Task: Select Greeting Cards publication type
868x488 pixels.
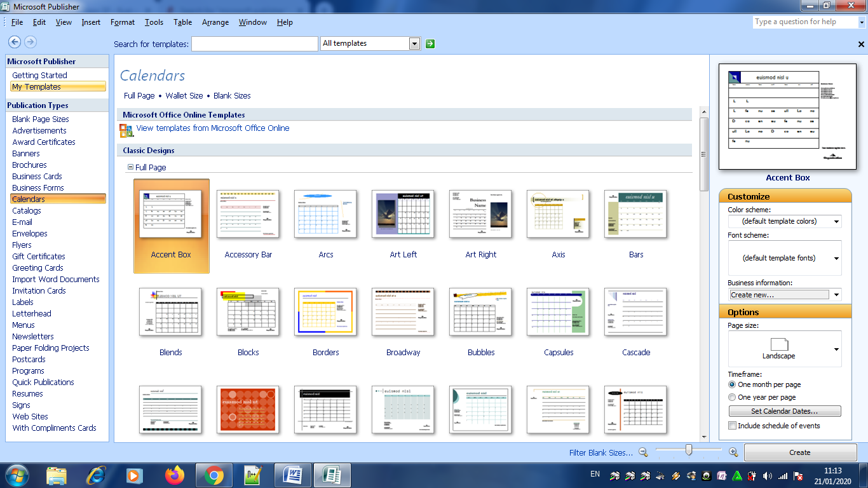Action: point(37,268)
